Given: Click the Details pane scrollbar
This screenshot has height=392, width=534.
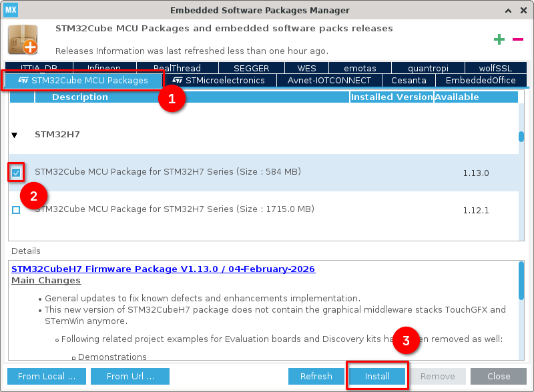Looking at the screenshot, I should [521, 280].
